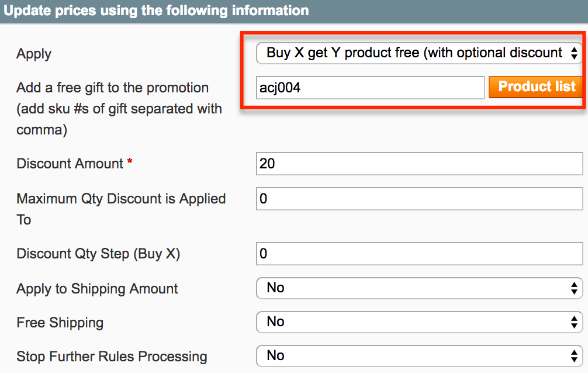Click the Add a free gift label text

pyautogui.click(x=112, y=88)
